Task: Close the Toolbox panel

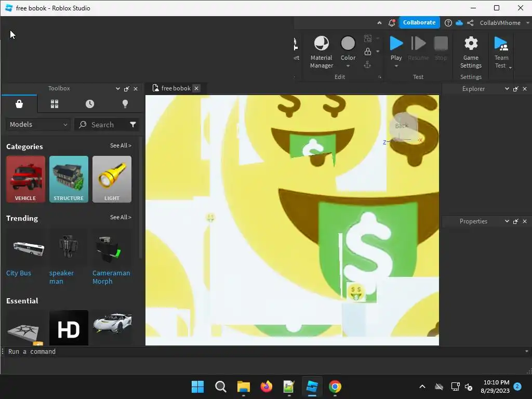Action: (136, 89)
